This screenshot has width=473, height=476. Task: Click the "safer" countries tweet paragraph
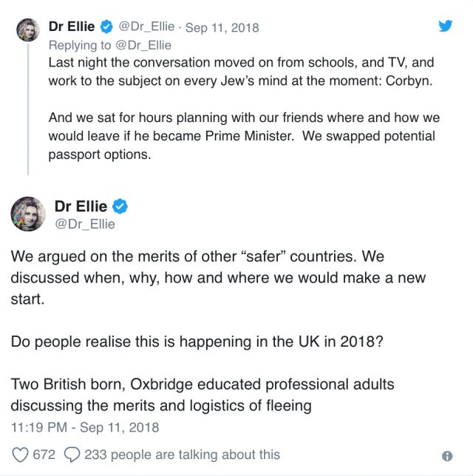point(218,278)
